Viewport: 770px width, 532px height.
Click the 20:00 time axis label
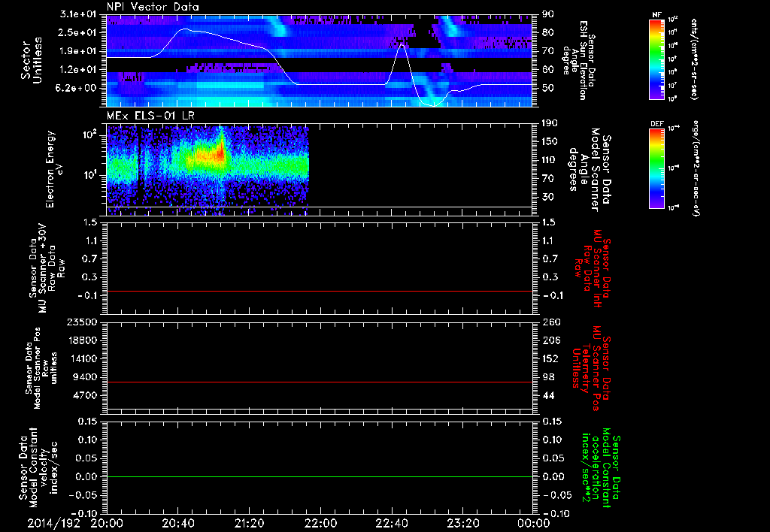pos(107,523)
